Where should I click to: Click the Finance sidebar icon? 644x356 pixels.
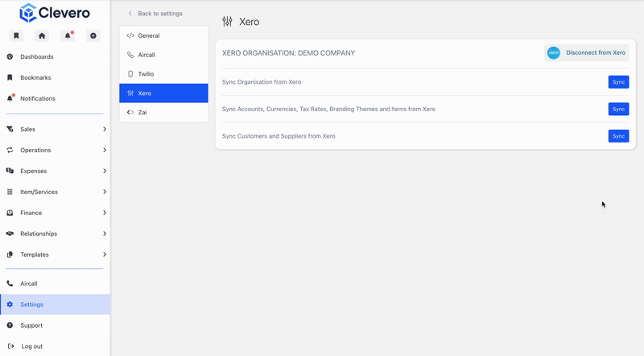pos(10,213)
